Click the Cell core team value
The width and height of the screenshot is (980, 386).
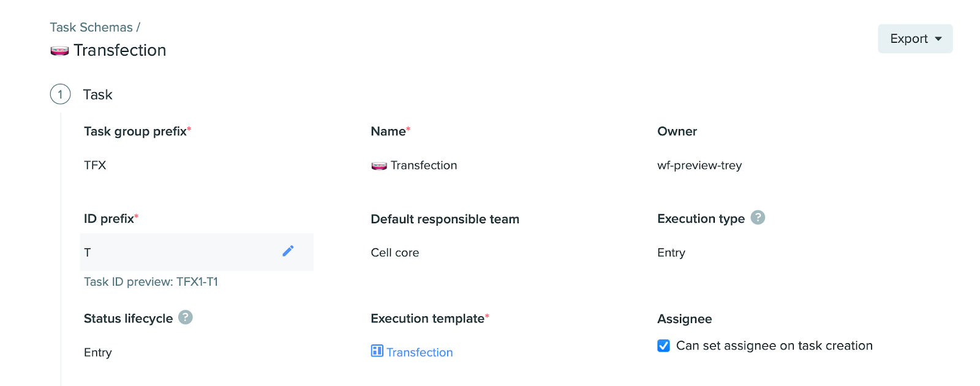point(395,253)
